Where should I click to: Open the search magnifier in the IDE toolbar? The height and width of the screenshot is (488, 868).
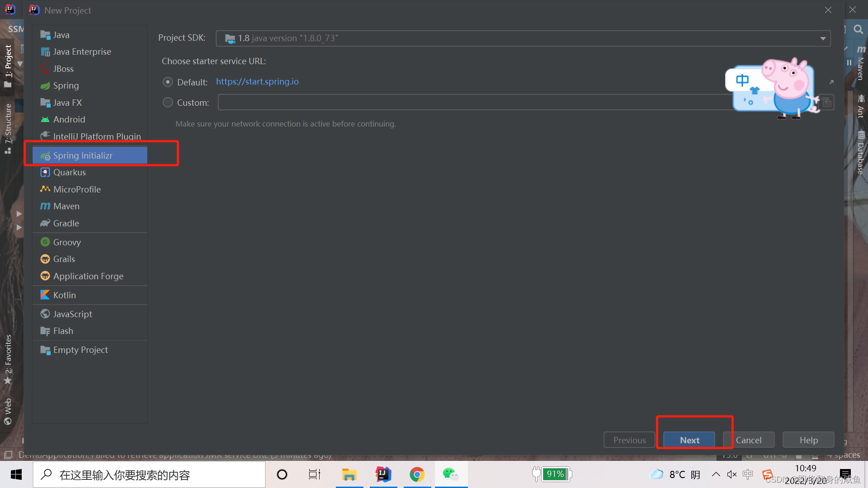point(858,30)
